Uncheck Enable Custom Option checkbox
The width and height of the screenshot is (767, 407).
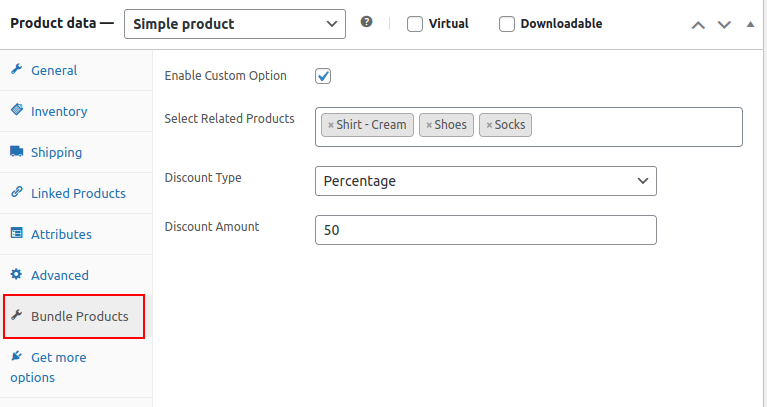[x=323, y=76]
